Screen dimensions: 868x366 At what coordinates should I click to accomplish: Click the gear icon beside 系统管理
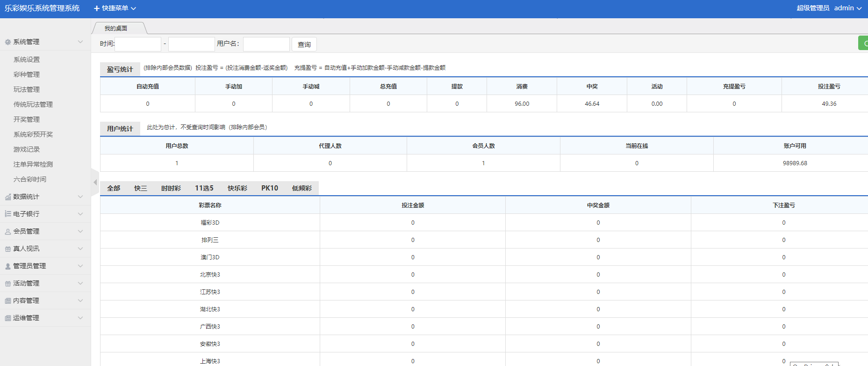pyautogui.click(x=7, y=42)
